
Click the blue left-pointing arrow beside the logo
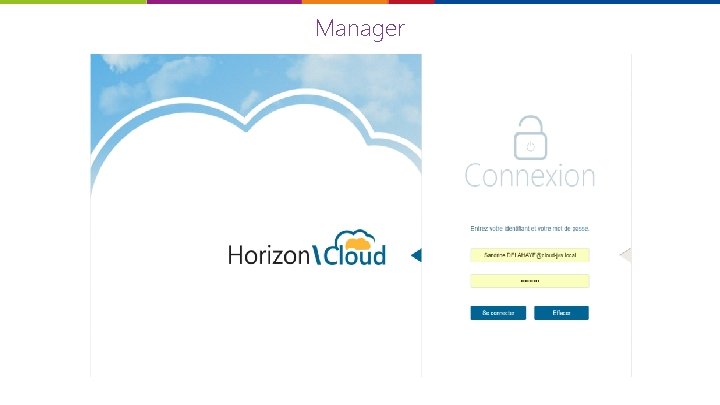(416, 255)
